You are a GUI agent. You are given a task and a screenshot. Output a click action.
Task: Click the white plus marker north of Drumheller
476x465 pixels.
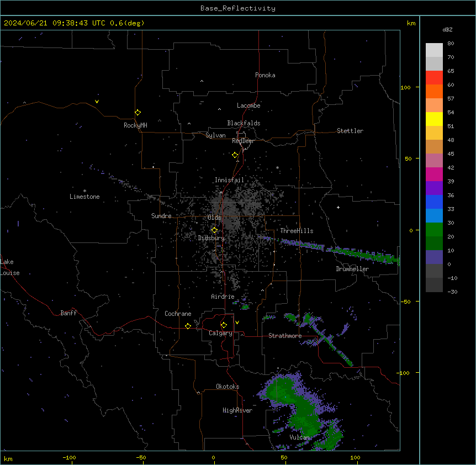[x=338, y=207]
